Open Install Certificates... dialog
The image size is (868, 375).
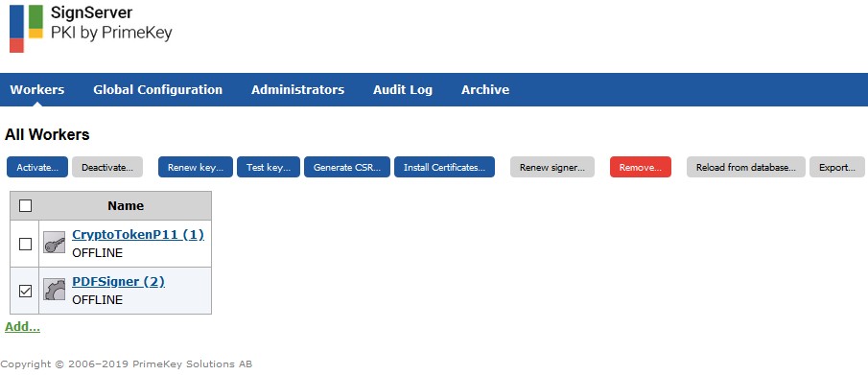(444, 167)
